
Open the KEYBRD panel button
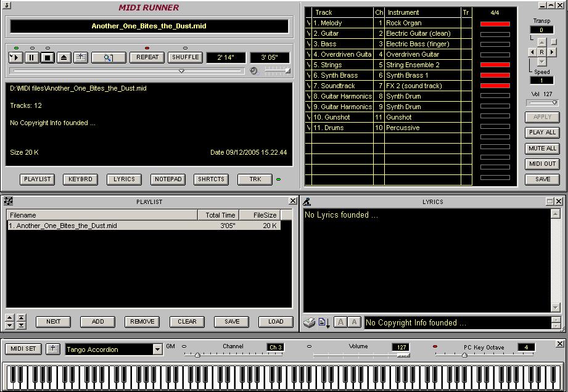pos(80,179)
